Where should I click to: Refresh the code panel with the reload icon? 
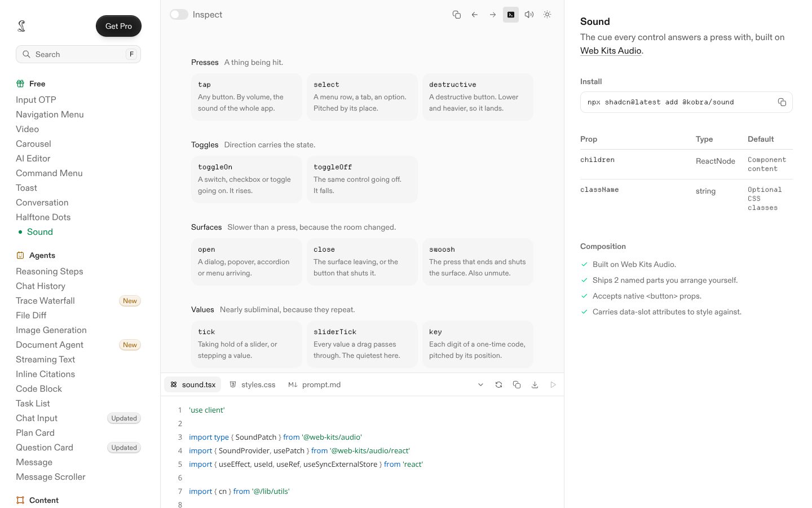tap(498, 384)
